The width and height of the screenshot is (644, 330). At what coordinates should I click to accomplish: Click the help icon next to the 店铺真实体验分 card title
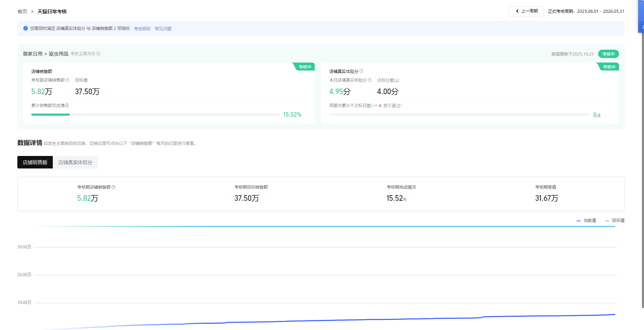tap(361, 71)
